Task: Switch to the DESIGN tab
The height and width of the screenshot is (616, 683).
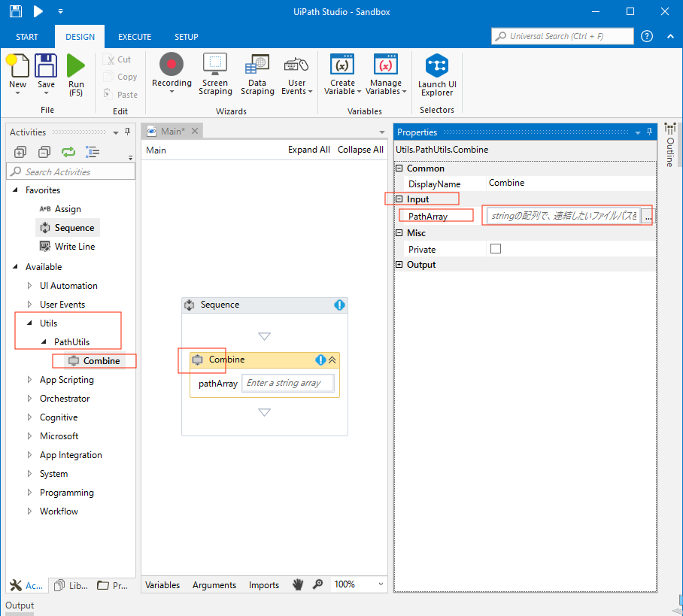Action: tap(80, 37)
